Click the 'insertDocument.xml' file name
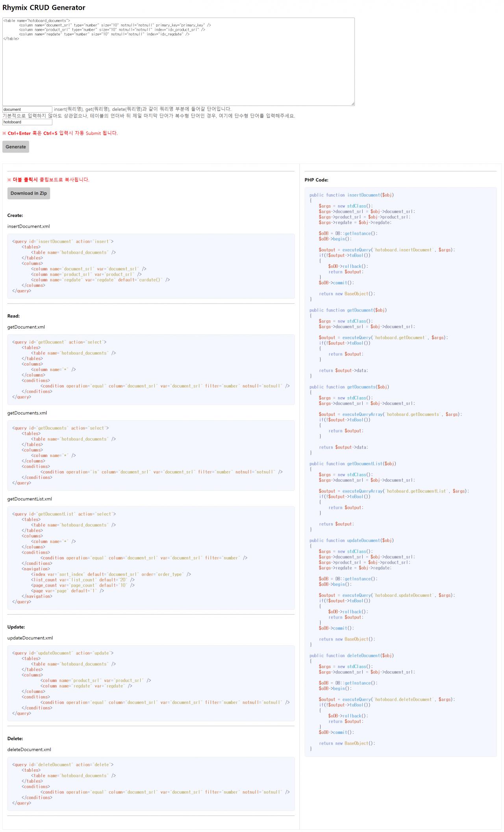Image resolution: width=504 pixels, height=832 pixels. tap(28, 226)
